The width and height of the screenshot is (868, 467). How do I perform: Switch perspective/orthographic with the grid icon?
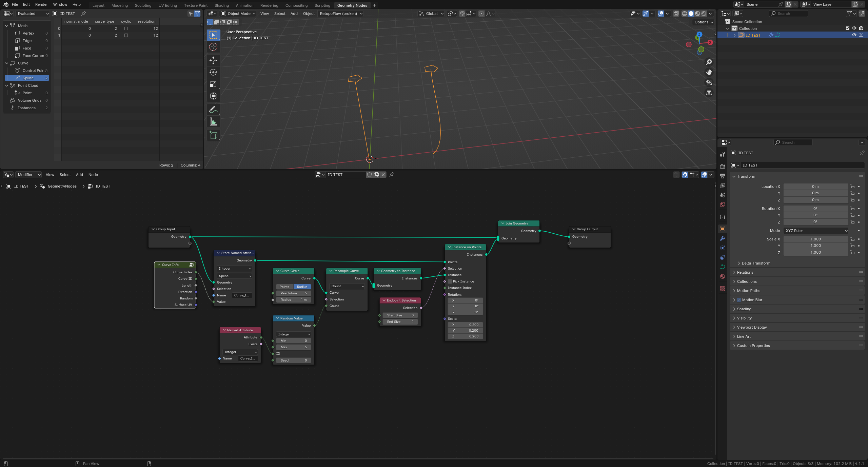click(709, 93)
